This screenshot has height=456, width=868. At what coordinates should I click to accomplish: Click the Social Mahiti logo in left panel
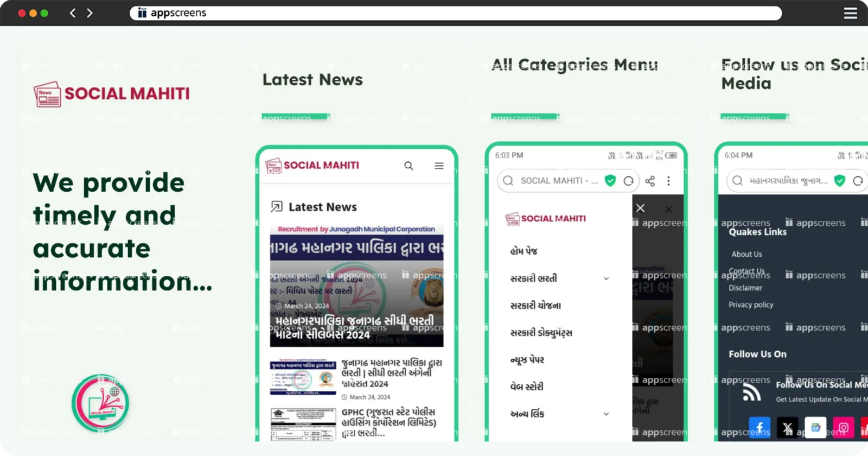coord(112,94)
